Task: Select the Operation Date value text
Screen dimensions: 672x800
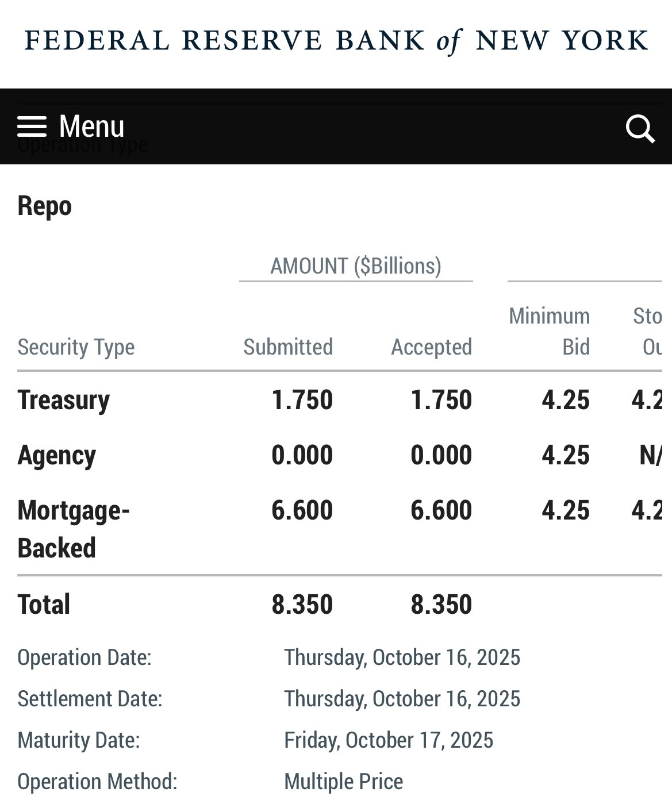Action: [x=402, y=657]
